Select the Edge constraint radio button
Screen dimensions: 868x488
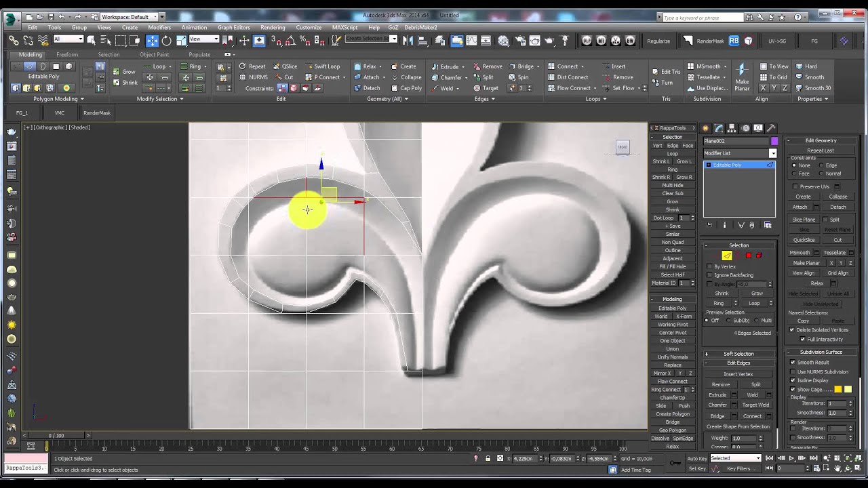[x=822, y=165]
